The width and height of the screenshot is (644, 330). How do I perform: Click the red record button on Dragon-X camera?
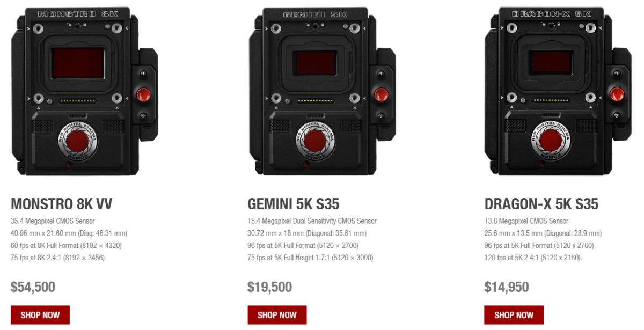click(617, 94)
